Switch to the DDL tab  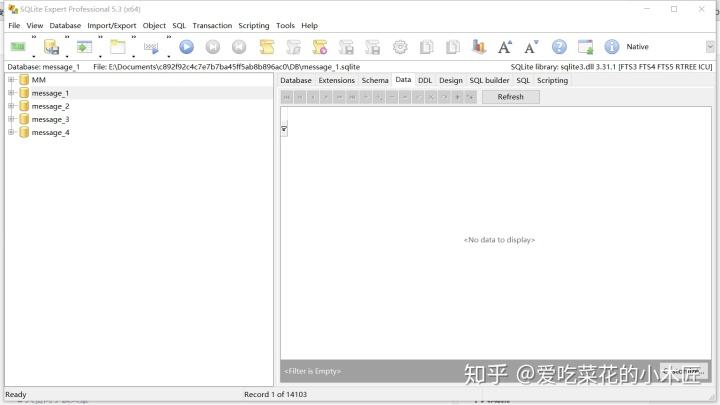pyautogui.click(x=425, y=80)
